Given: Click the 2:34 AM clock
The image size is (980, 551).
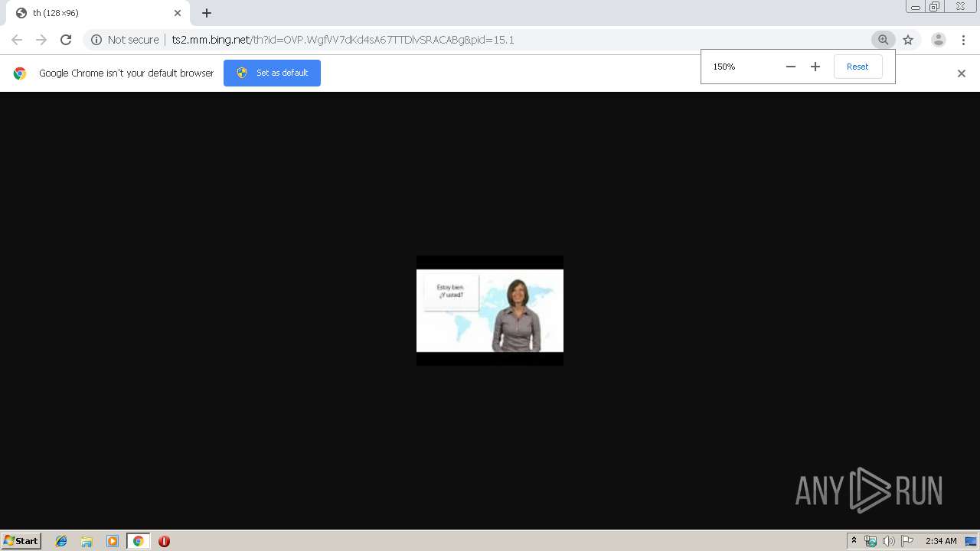Looking at the screenshot, I should (x=941, y=541).
